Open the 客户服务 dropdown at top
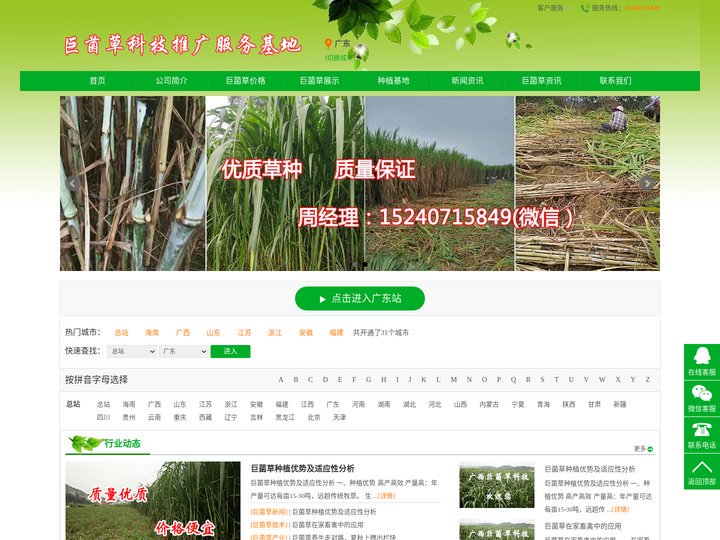Screen dimensions: 720x540 point(553,8)
